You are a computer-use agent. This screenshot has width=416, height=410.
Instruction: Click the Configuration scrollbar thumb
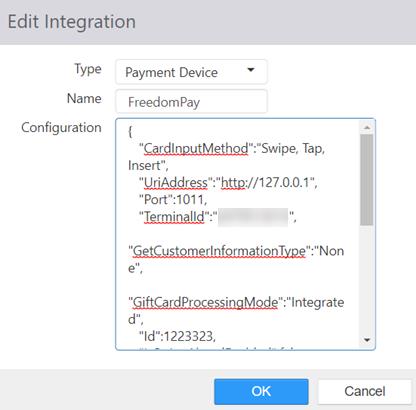pos(367,180)
